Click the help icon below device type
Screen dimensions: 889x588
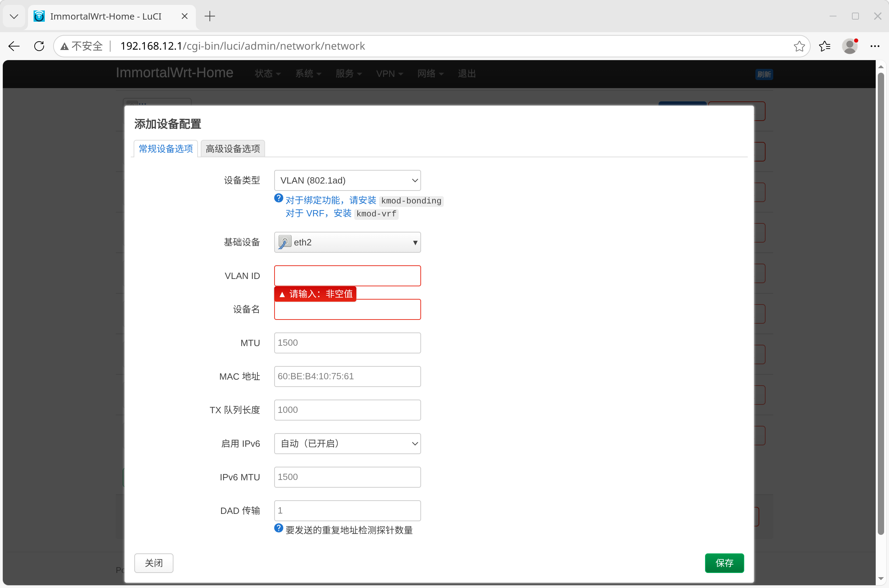(x=278, y=198)
